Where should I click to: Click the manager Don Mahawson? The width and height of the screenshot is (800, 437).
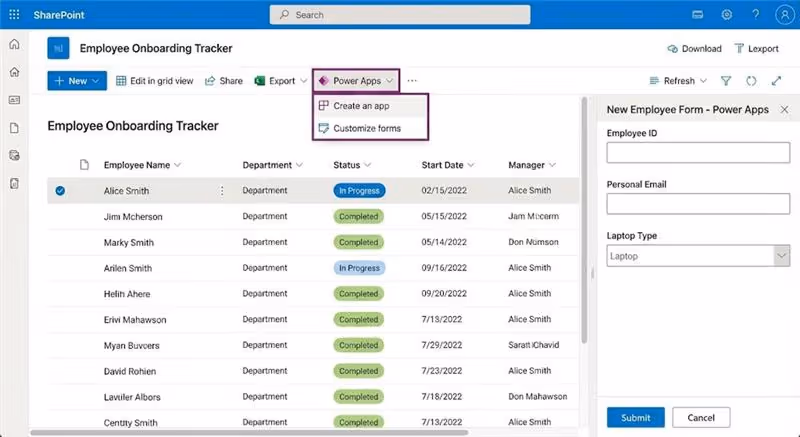(x=537, y=396)
